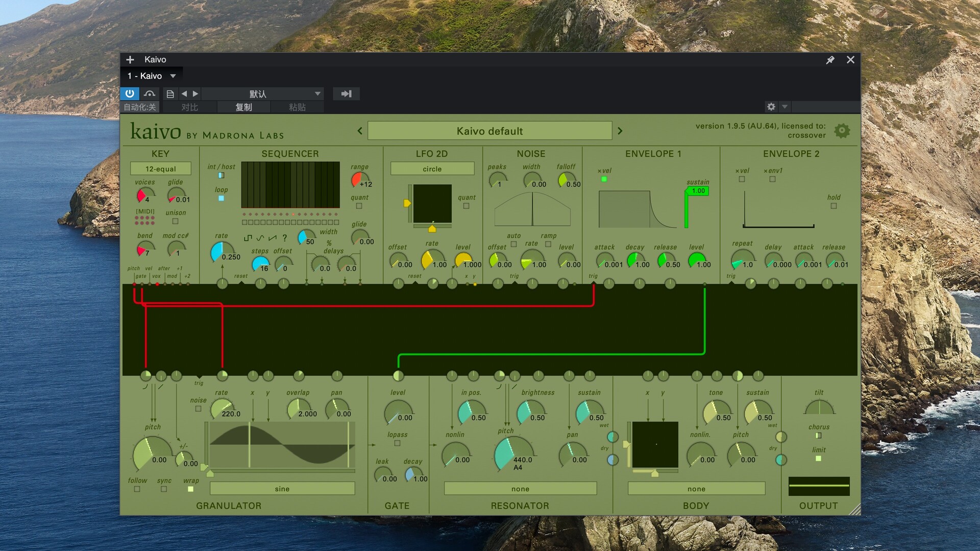Screen dimensions: 980x551
Task: Click the 粘贴 paste button
Action: 297,107
